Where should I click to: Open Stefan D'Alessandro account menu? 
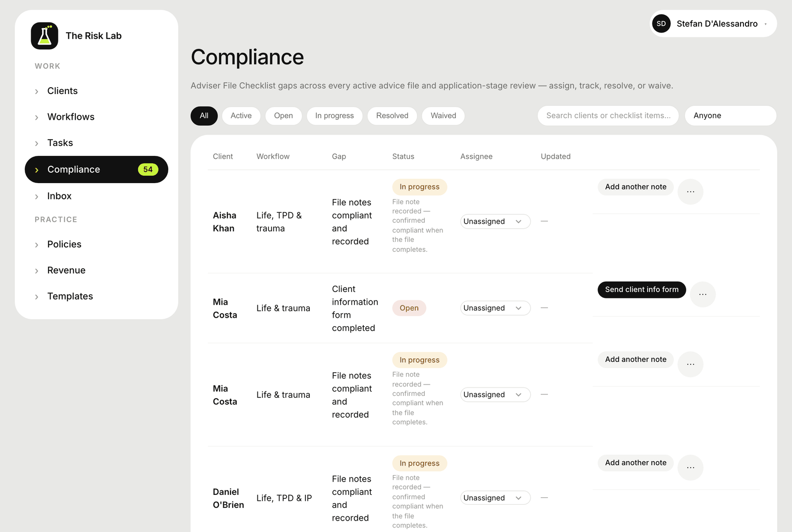pyautogui.click(x=713, y=24)
